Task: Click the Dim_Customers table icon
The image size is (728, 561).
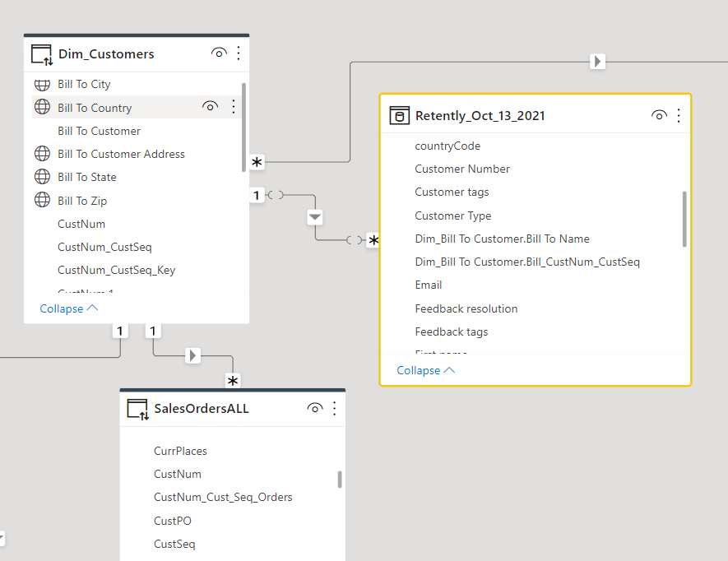Action: point(42,55)
